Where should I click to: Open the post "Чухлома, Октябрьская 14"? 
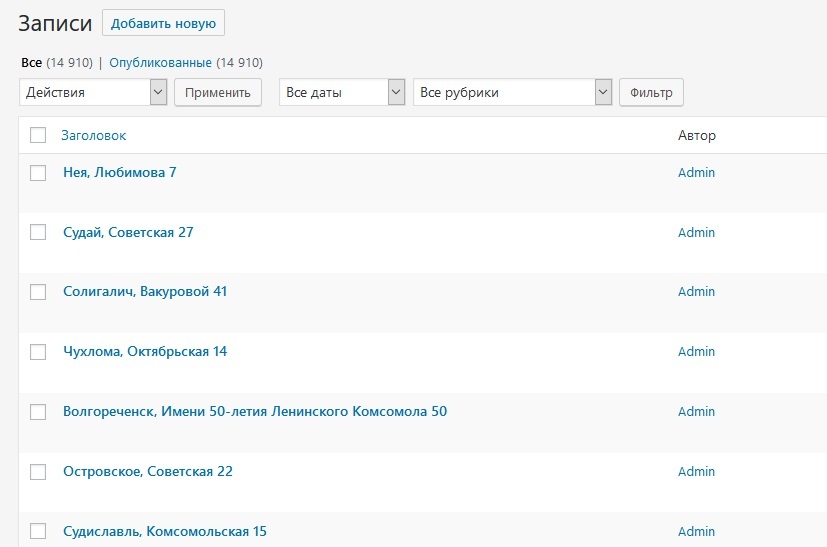tap(144, 351)
